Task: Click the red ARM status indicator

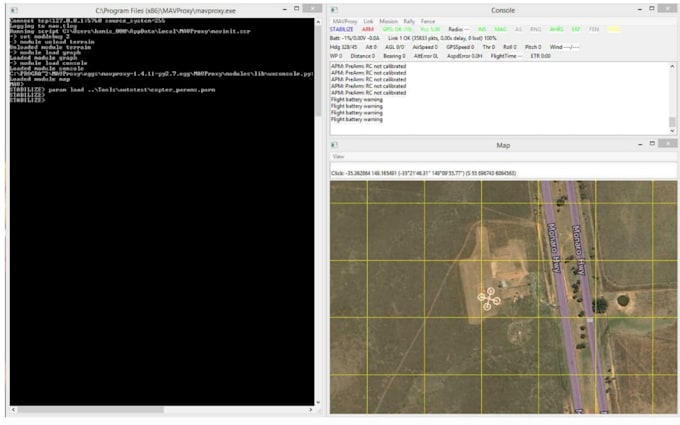Action: (x=368, y=29)
